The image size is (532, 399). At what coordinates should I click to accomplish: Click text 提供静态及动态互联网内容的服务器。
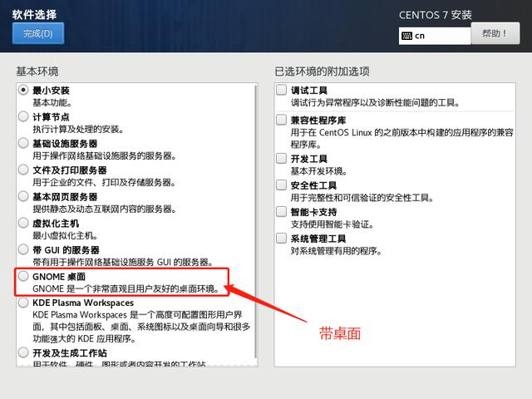[105, 209]
